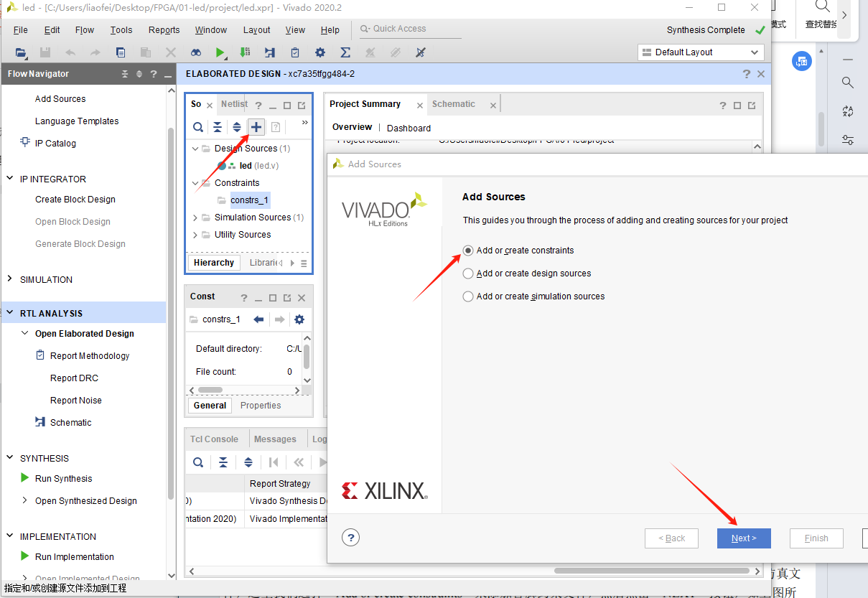Click the Flow Navigator help question mark

(x=154, y=74)
